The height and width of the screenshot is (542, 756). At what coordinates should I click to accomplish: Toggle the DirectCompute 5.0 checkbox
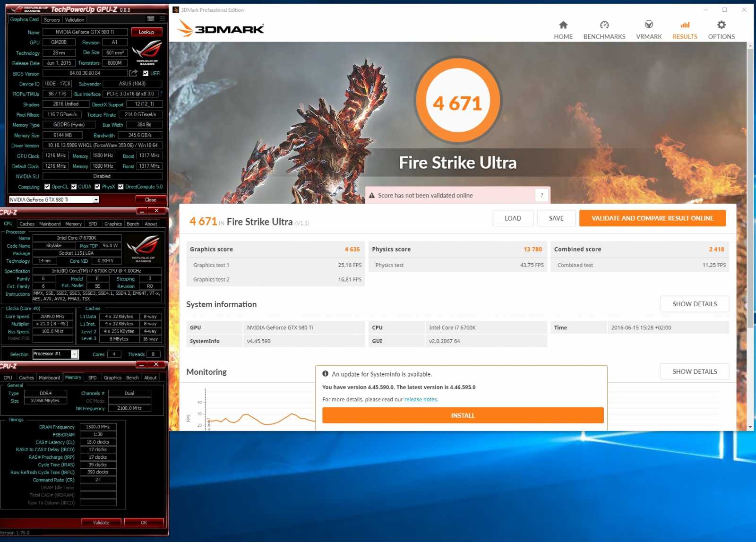(120, 187)
